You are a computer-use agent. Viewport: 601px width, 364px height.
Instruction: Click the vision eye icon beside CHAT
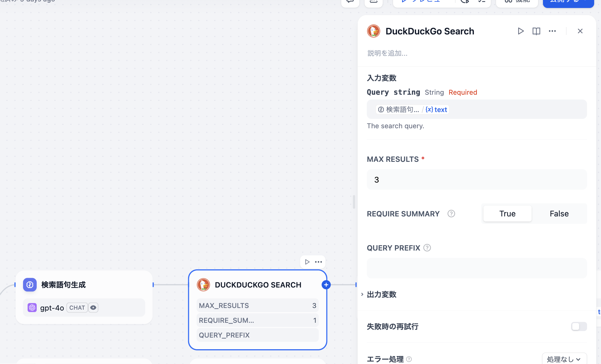(x=93, y=308)
